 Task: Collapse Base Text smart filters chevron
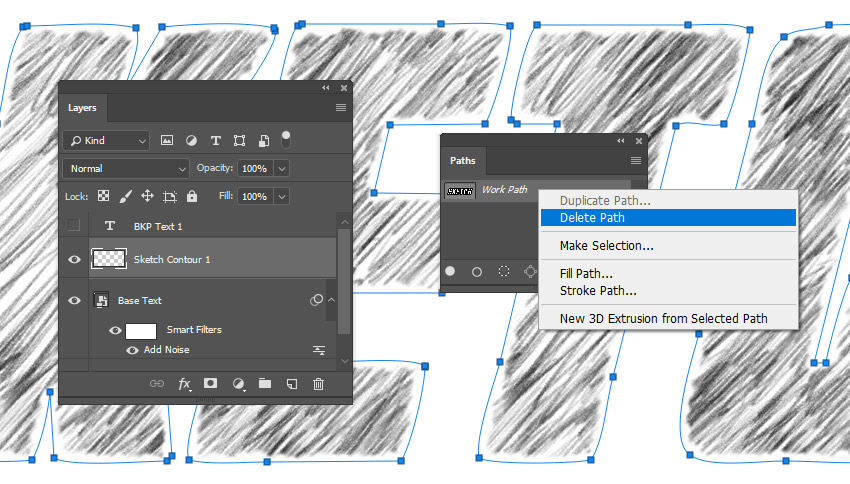point(331,300)
